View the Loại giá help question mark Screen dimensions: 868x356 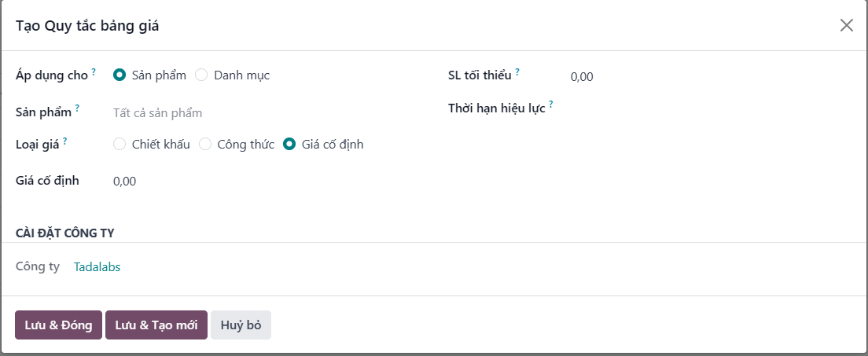pyautogui.click(x=64, y=141)
